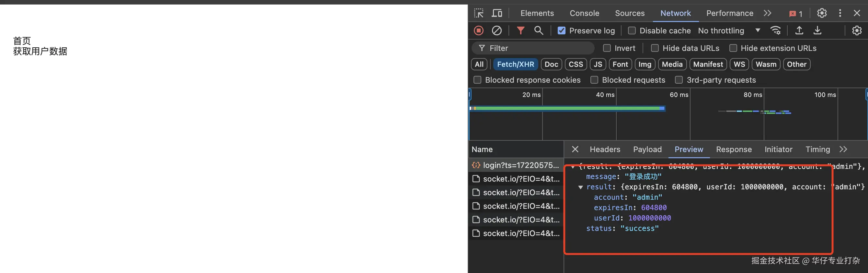Filter requests by CSS type
The image size is (868, 273).
576,64
